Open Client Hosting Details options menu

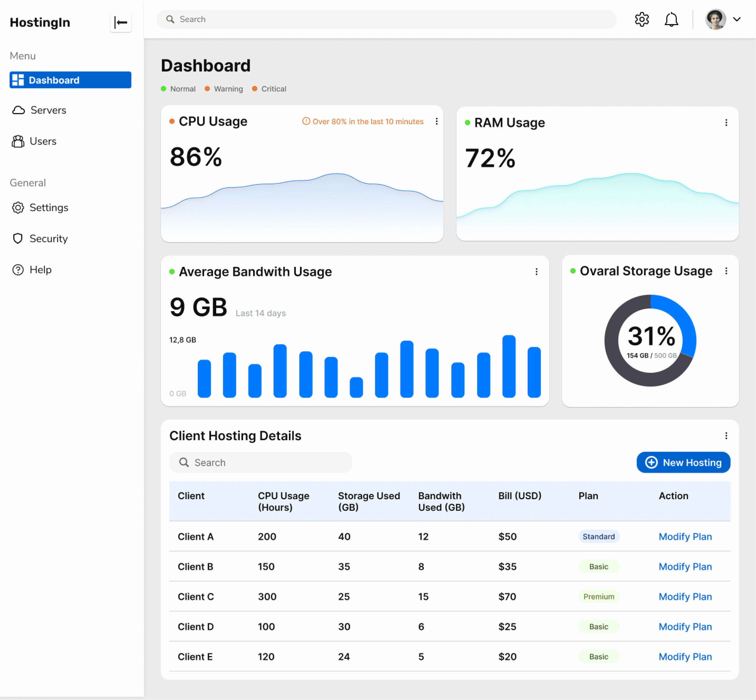(x=726, y=436)
